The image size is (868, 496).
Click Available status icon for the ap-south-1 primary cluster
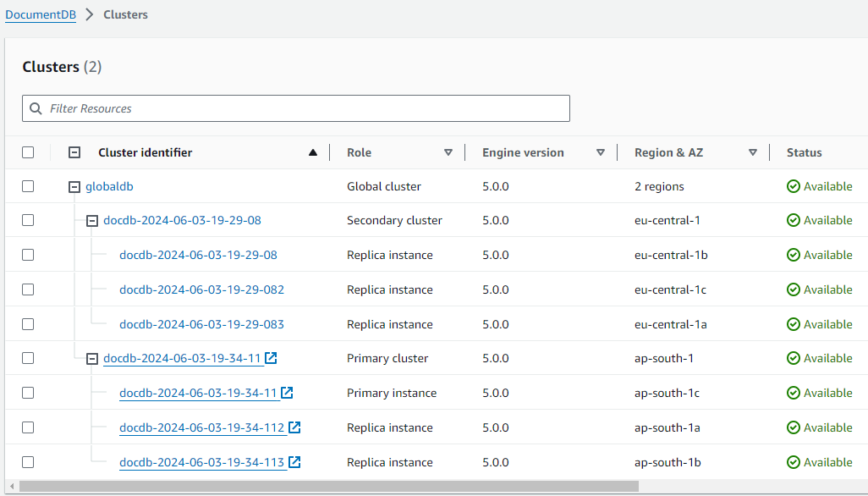click(x=794, y=358)
